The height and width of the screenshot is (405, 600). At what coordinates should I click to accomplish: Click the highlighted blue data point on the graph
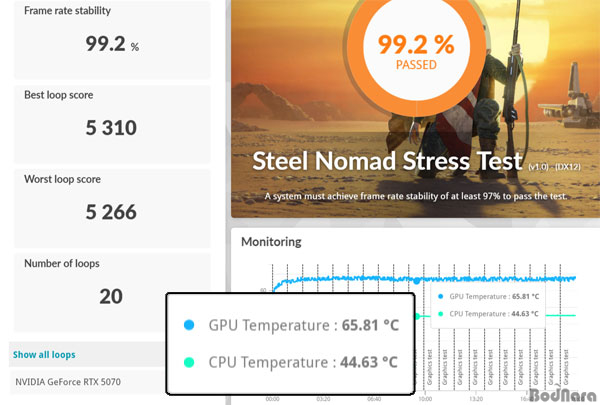417,280
